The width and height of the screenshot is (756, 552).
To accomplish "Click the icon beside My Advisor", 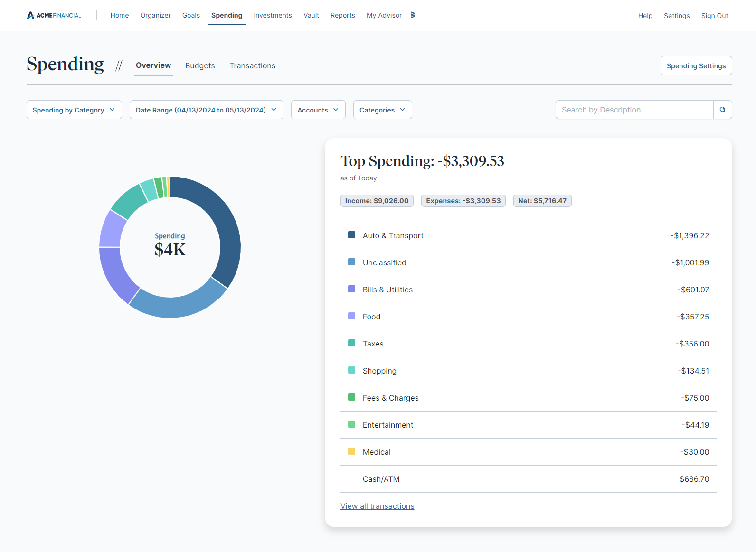I will pos(413,15).
